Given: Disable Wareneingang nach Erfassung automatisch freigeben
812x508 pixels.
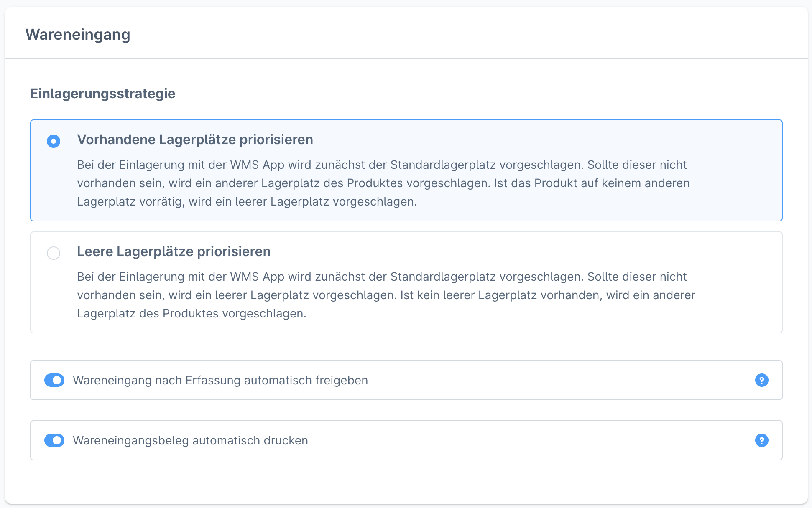Looking at the screenshot, I should 54,380.
